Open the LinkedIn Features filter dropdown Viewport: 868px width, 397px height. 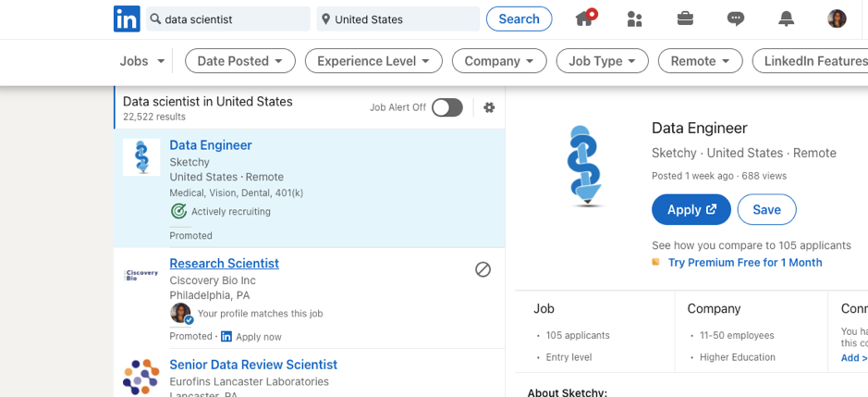coord(811,61)
